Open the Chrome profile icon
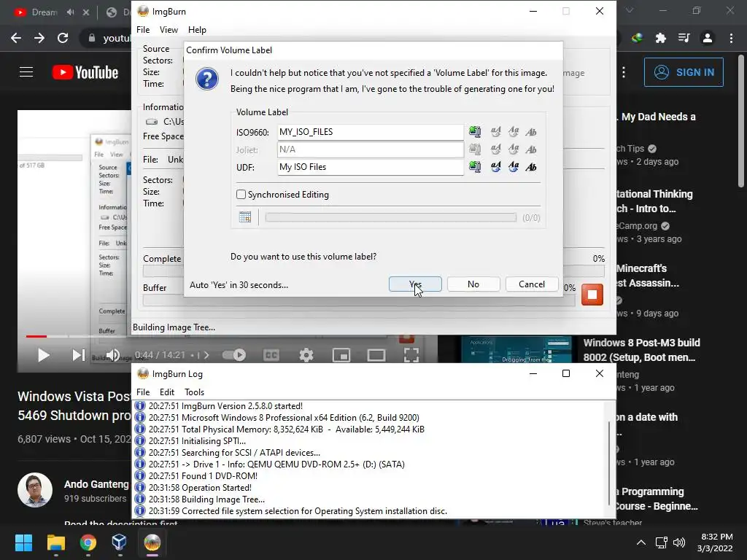This screenshot has width=747, height=560. click(708, 38)
